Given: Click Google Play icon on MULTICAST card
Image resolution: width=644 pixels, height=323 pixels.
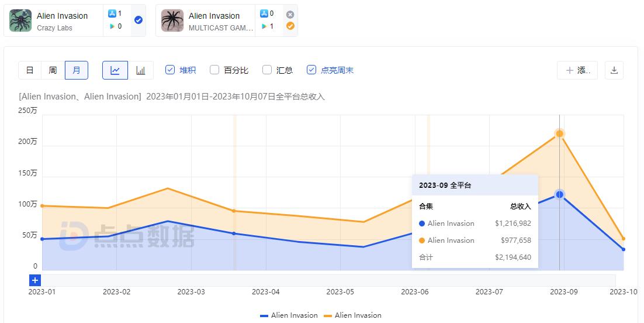Looking at the screenshot, I should click(264, 26).
